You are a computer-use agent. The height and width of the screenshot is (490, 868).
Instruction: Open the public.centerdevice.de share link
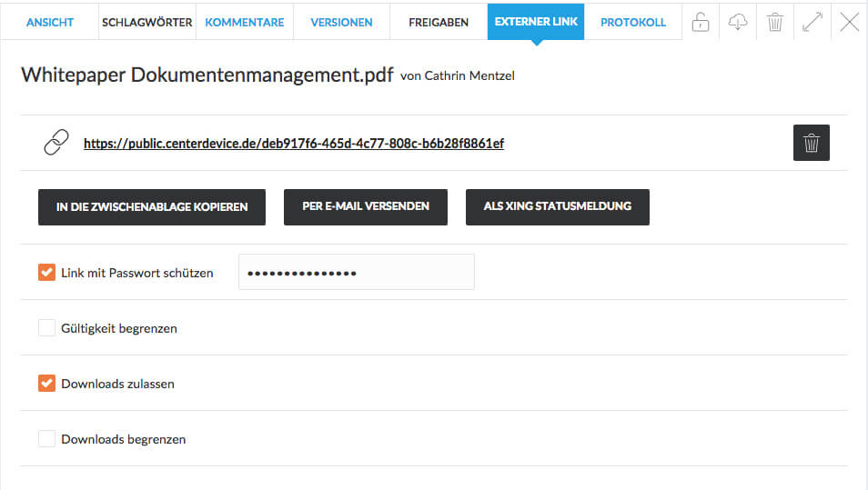(x=294, y=144)
